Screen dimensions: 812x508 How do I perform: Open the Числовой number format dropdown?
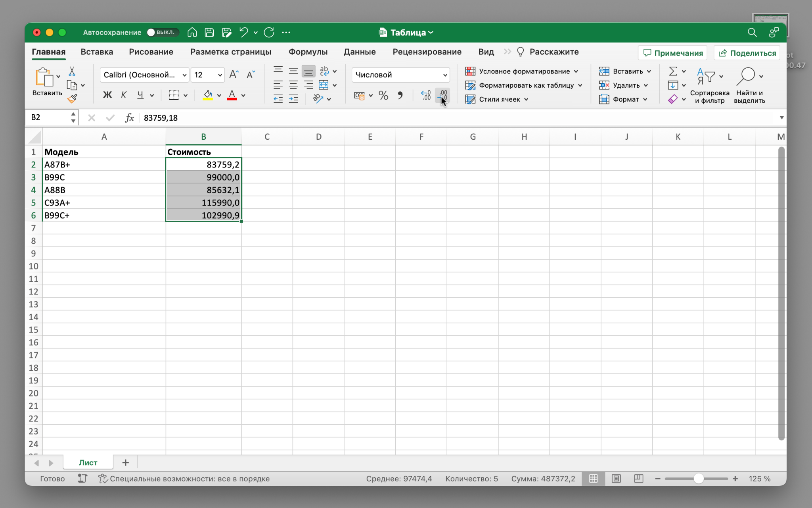tap(445, 75)
